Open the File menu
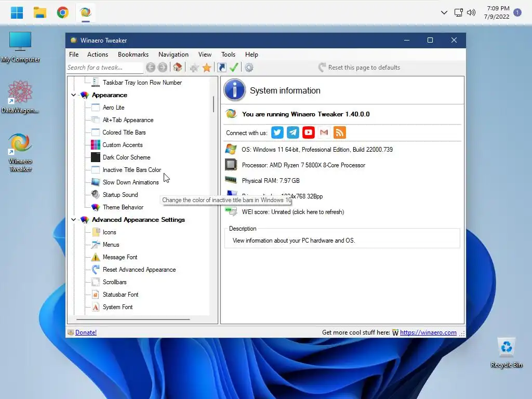532x399 pixels. (x=74, y=54)
